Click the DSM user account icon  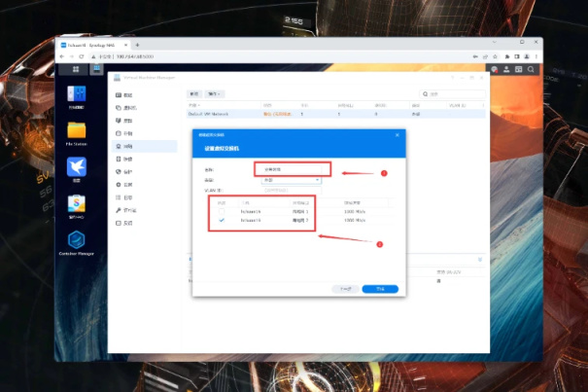coord(506,69)
